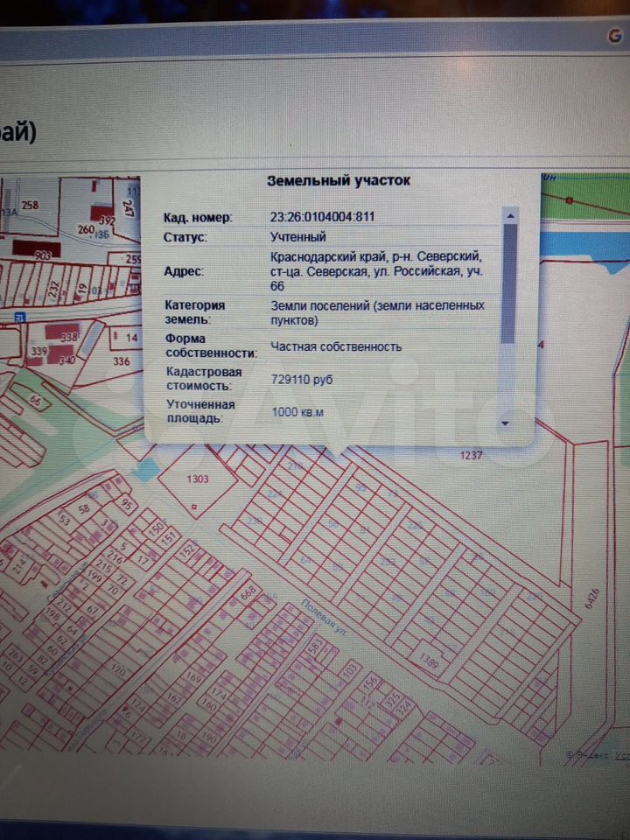Click the parcel labeled 258
This screenshot has height=840, width=630.
click(x=30, y=205)
